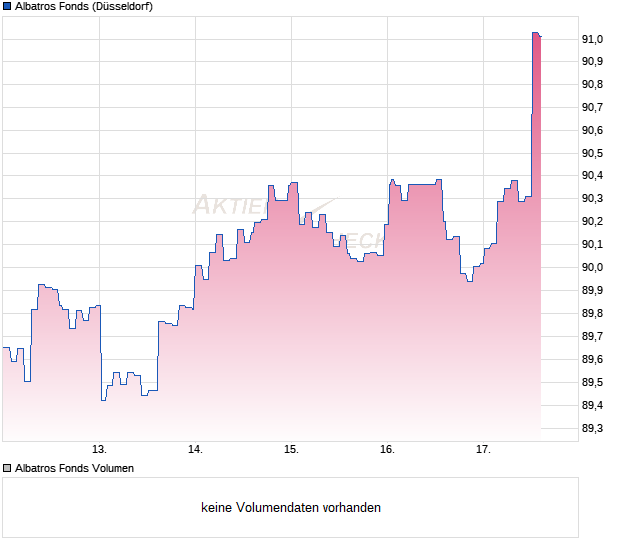The image size is (620, 546).
Task: Click the '15.' date axis label
Action: [291, 450]
